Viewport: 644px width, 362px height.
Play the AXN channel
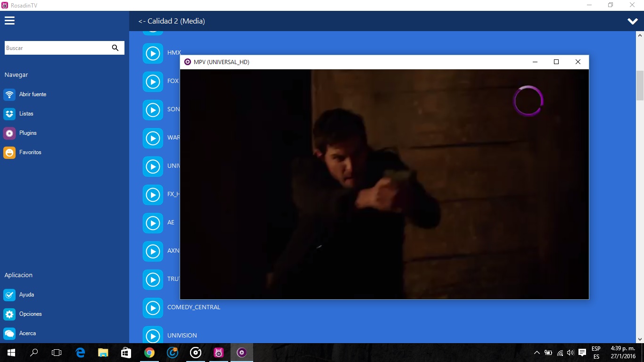(x=153, y=251)
